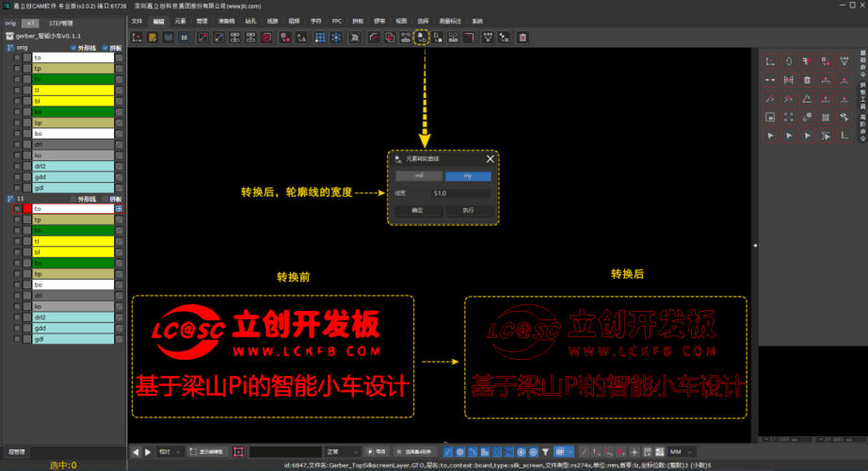
Task: Select the circle pad filter icon
Action: pos(460,451)
